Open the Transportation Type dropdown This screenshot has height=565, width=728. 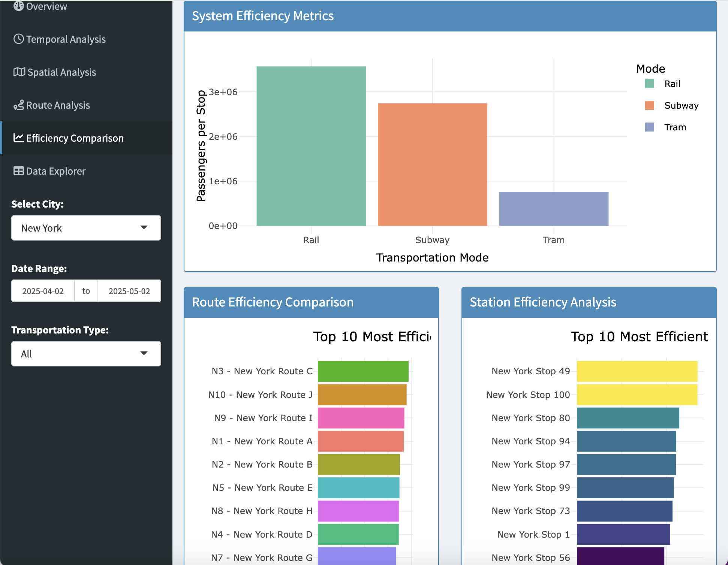86,354
